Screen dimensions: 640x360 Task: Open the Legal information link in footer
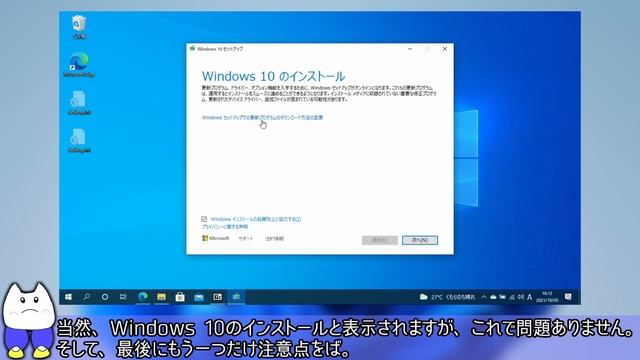click(x=275, y=238)
